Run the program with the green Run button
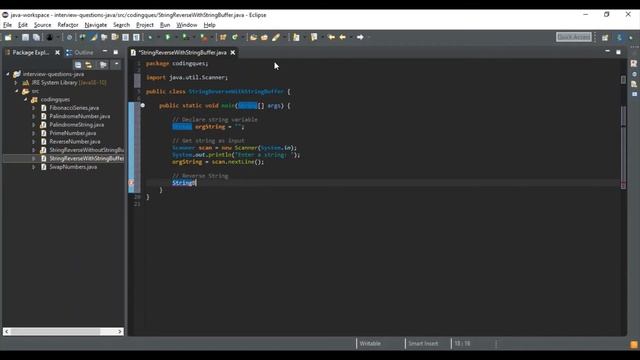This screenshot has height=360, width=640. tap(168, 38)
